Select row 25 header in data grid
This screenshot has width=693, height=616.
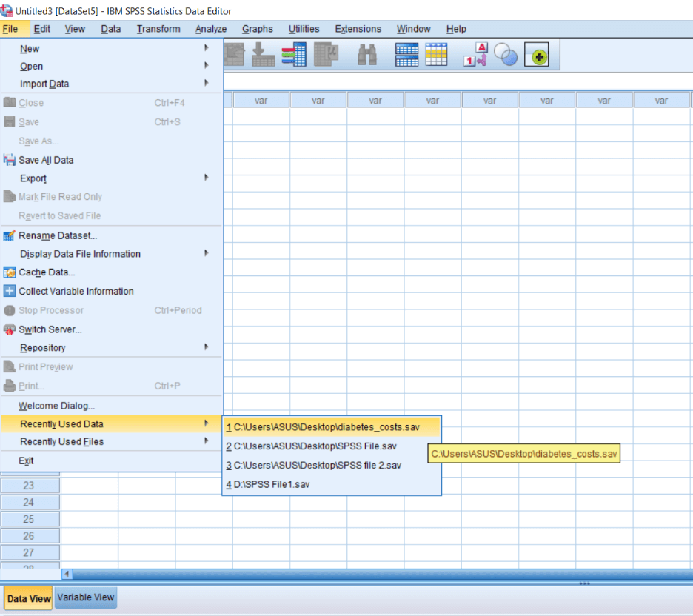click(x=29, y=519)
